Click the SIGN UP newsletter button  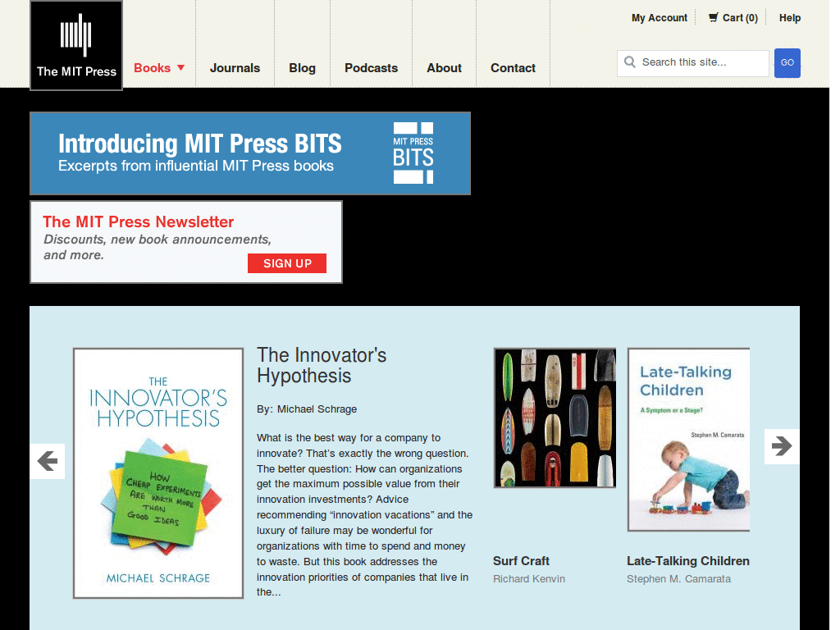pos(286,263)
